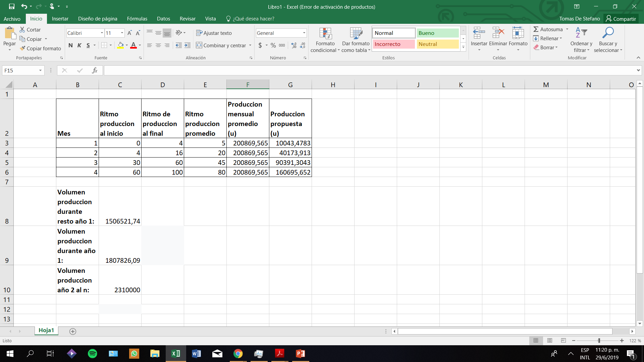Viewport: 644px width, 362px height.
Task: Toggle italic K formatting
Action: (x=79, y=45)
